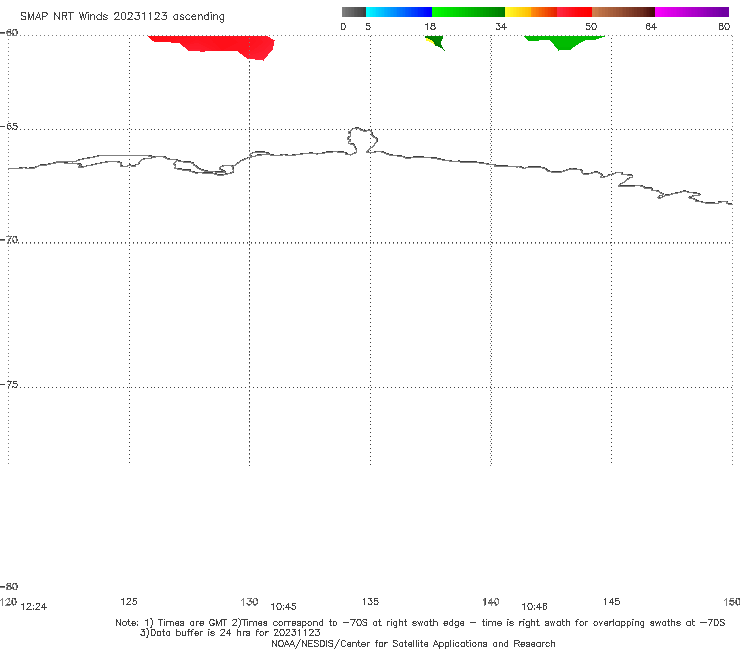Image resolution: width=740 pixels, height=650 pixels.
Task: Click the color bar label "64"
Action: 651,27
